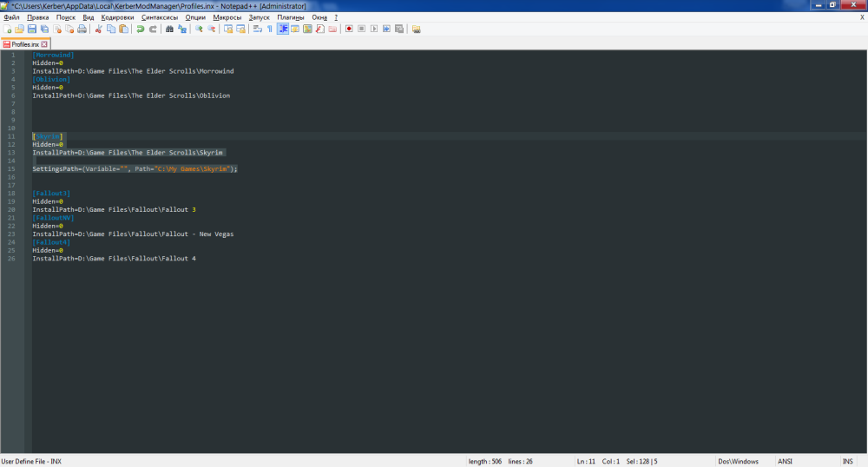Click the [Morrowind] section header line
The image size is (868, 467).
53,55
